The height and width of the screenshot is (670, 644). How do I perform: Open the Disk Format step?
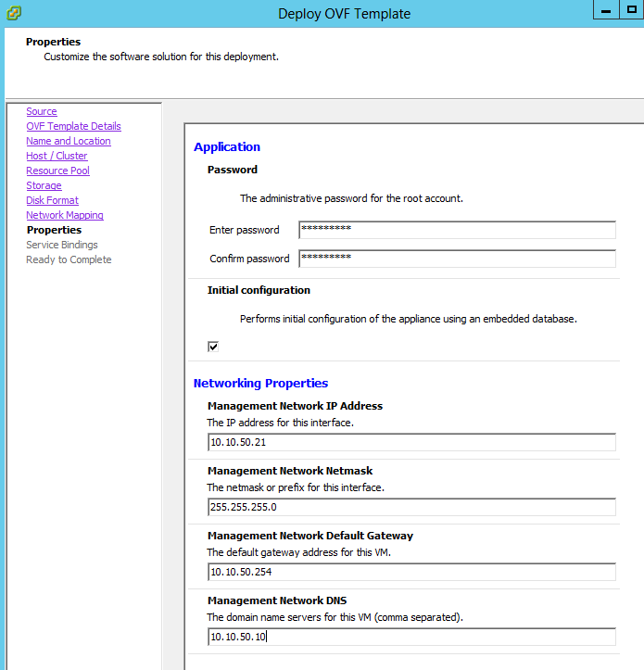pos(52,200)
